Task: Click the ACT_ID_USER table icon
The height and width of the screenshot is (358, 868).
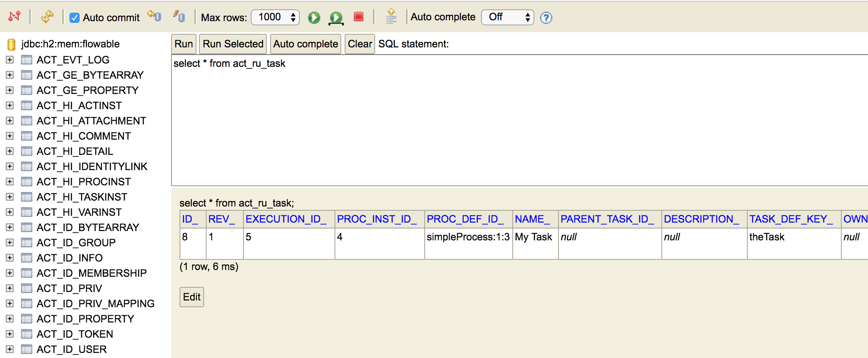Action: pos(27,349)
